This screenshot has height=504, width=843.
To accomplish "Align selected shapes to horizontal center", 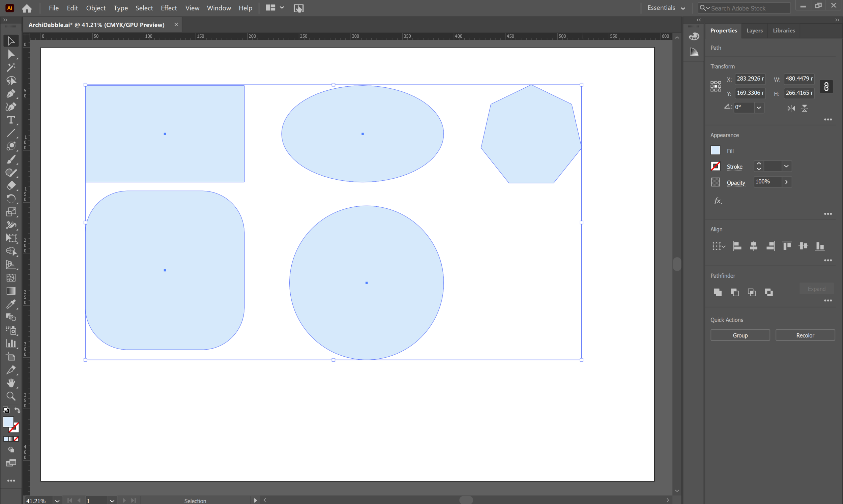I will click(753, 246).
